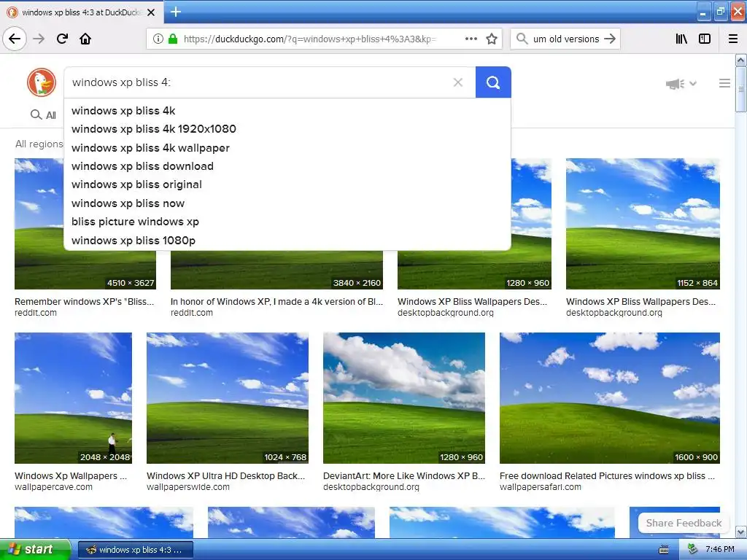Click the wallpaperswide.com source text

[x=187, y=487]
